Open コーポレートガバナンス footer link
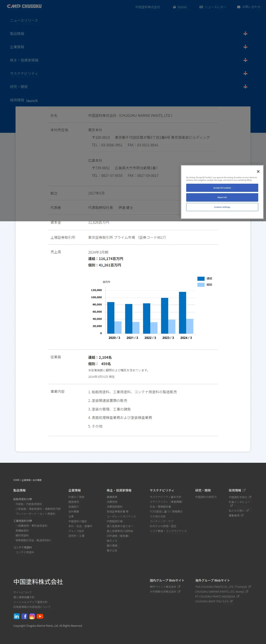This screenshot has width=266, height=644. (121, 516)
